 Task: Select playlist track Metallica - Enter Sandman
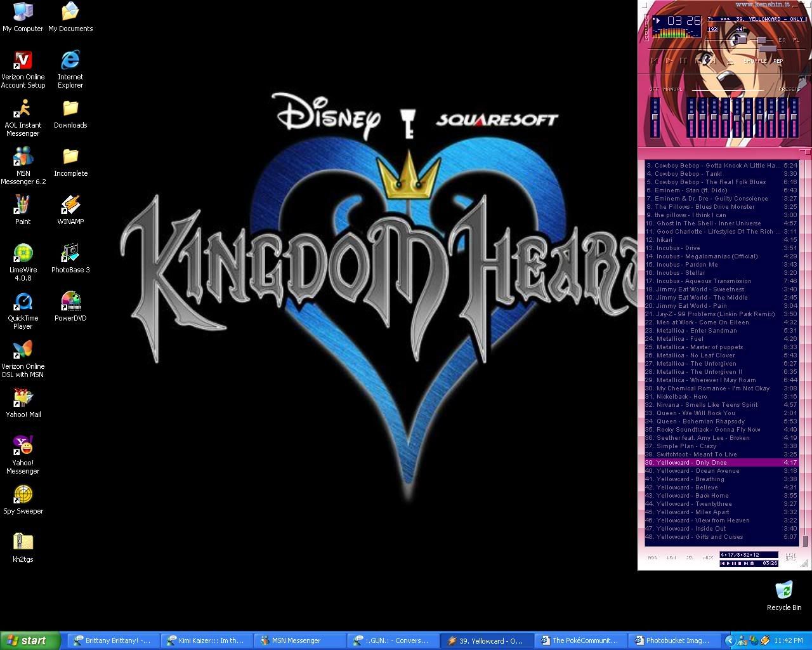click(x=721, y=331)
